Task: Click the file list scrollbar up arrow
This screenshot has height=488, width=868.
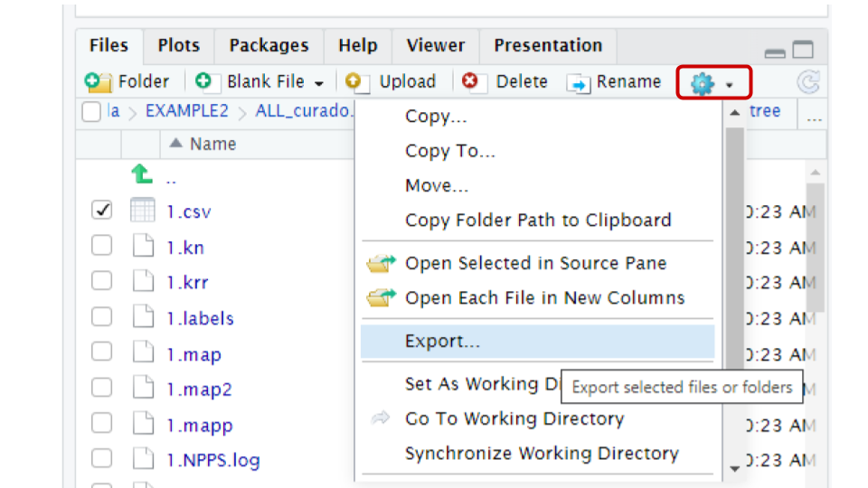Action: [x=815, y=173]
